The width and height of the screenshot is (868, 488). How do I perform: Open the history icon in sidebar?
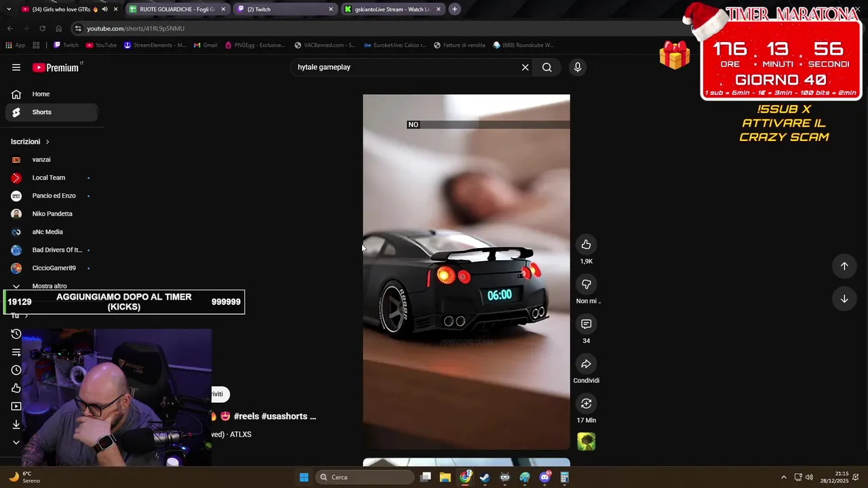16,334
